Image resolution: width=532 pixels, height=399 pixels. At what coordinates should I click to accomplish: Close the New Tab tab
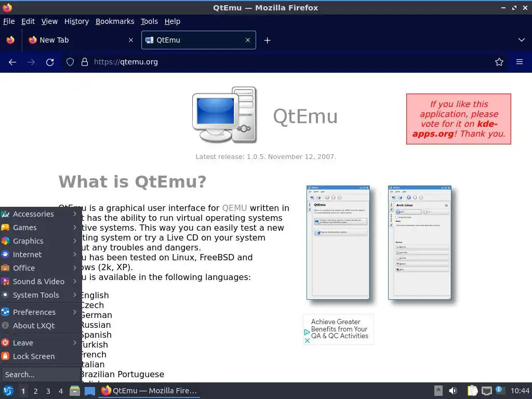coord(131,40)
